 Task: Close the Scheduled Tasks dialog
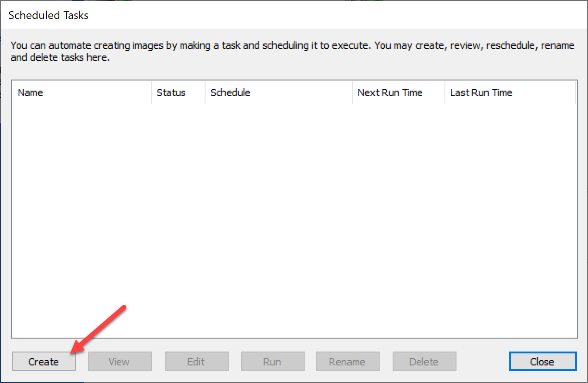[542, 362]
